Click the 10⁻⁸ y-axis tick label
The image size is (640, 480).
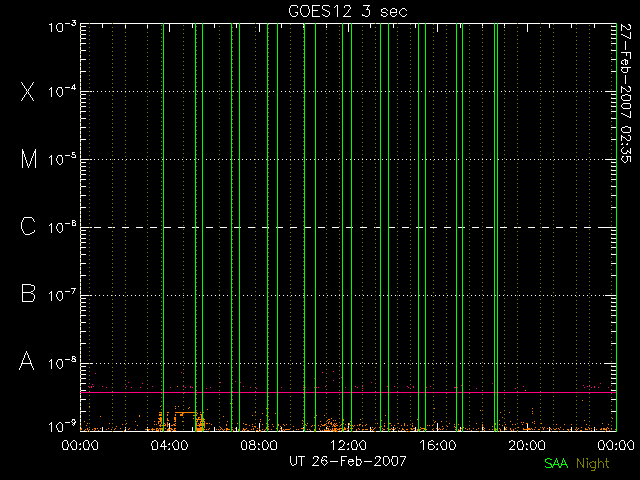coord(62,363)
